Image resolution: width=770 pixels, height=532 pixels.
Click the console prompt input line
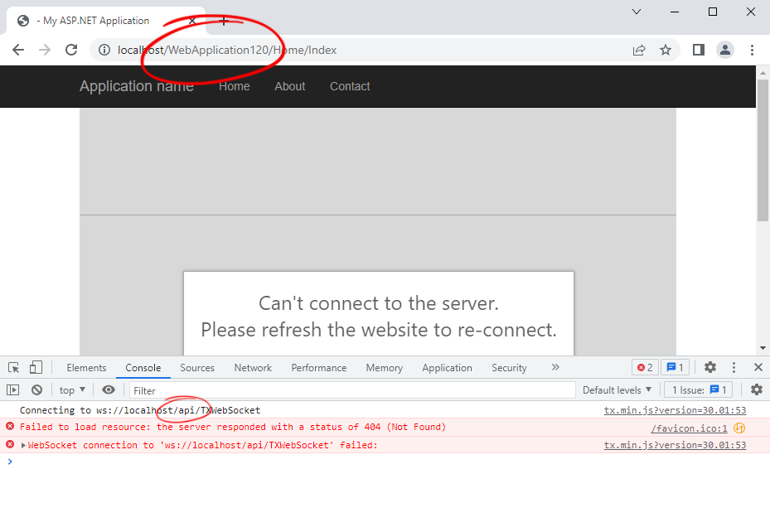383,462
